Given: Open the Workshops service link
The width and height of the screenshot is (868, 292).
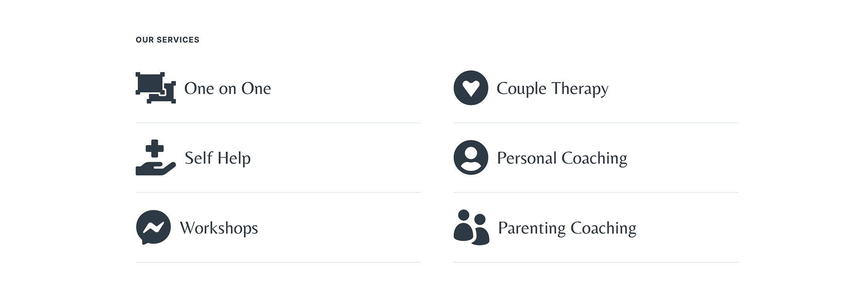Looking at the screenshot, I should pyautogui.click(x=219, y=228).
